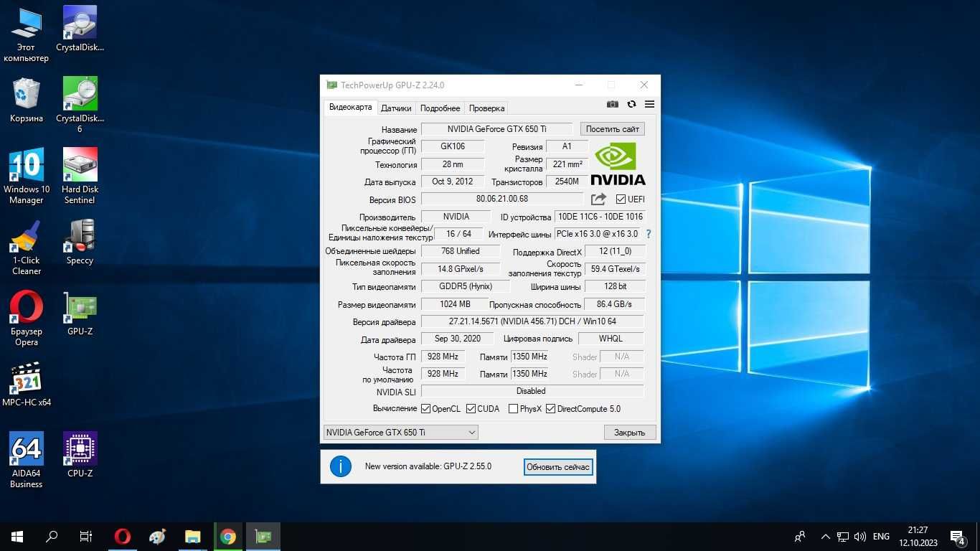Select the Speccy desktop icon
Image resolution: width=980 pixels, height=551 pixels.
click(x=80, y=242)
